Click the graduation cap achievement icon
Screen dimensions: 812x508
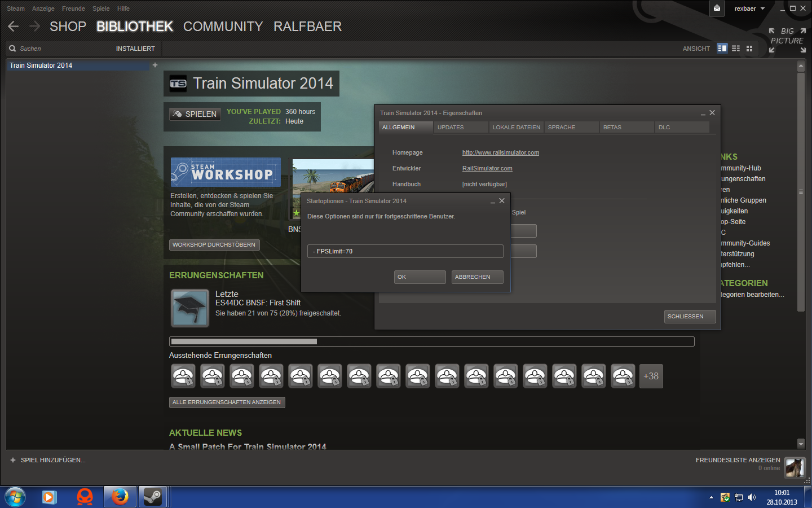(190, 308)
